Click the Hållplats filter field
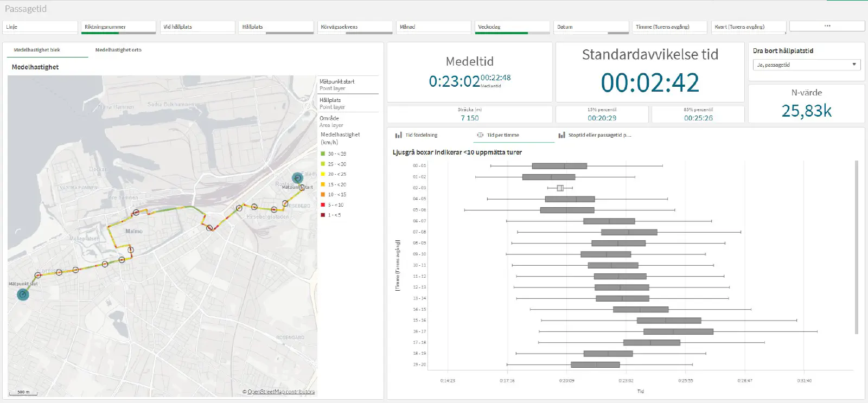The image size is (868, 403). click(276, 27)
